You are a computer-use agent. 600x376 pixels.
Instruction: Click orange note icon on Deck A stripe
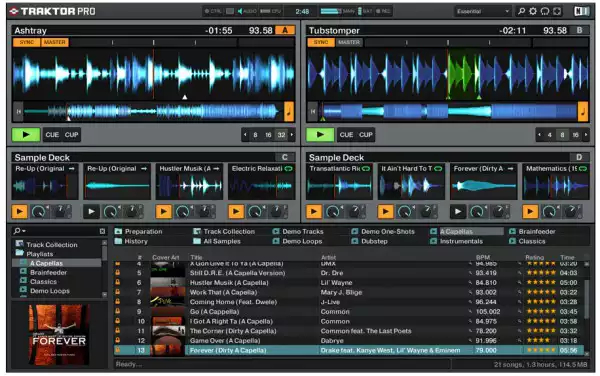[x=289, y=111]
